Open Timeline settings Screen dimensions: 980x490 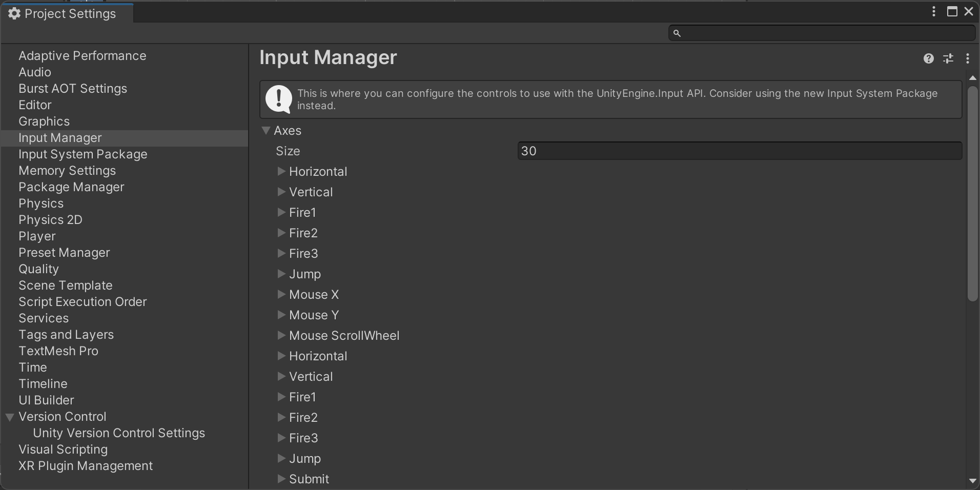(43, 383)
